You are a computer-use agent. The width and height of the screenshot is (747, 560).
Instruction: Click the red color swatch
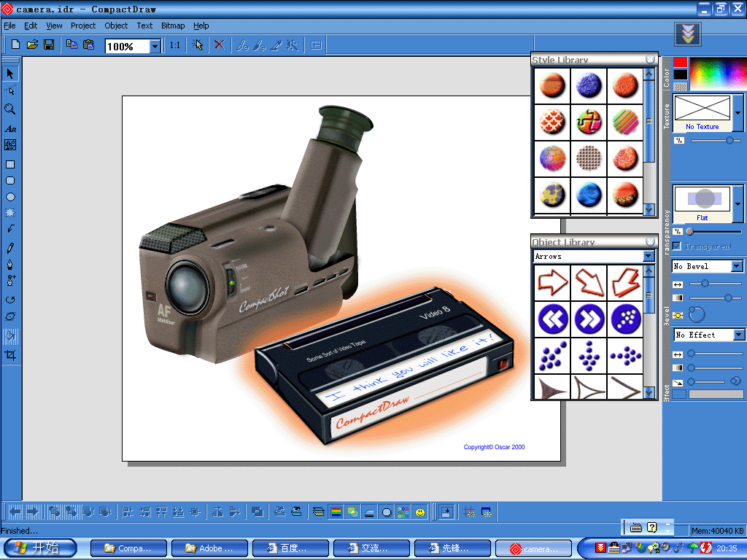point(681,63)
